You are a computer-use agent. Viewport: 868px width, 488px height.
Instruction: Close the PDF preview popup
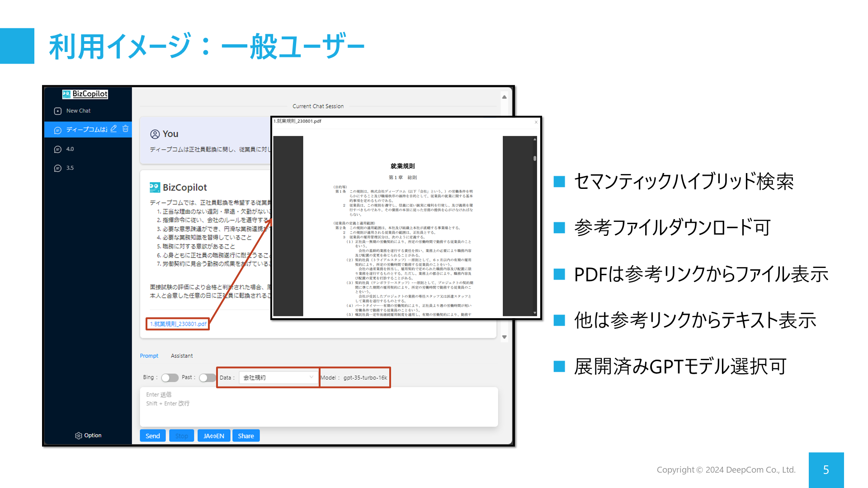[536, 122]
